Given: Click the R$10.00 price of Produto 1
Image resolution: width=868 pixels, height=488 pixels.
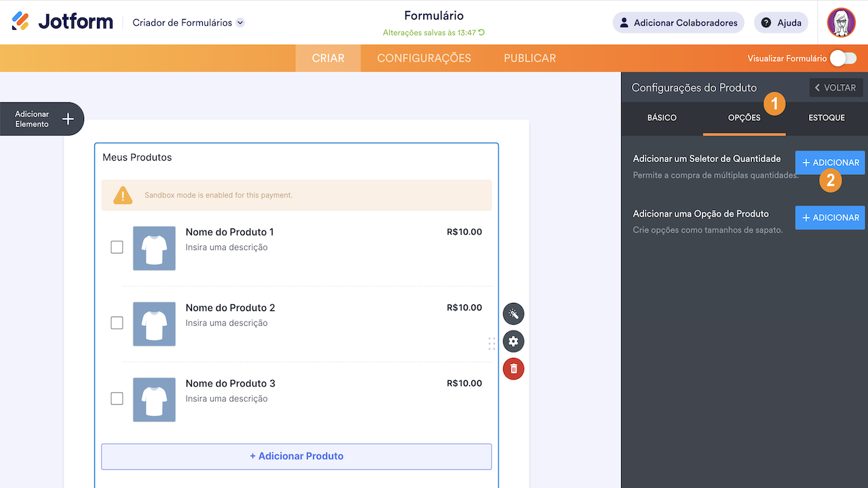Looking at the screenshot, I should 465,232.
